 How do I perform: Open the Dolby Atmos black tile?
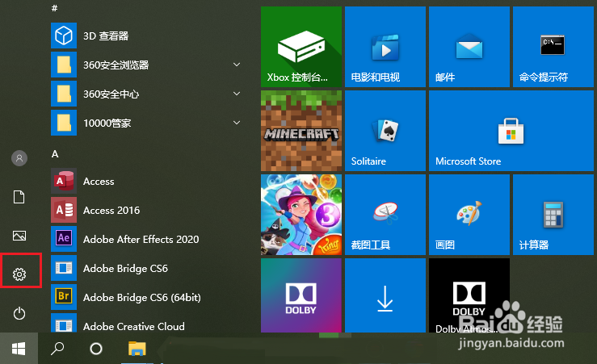pos(469,295)
